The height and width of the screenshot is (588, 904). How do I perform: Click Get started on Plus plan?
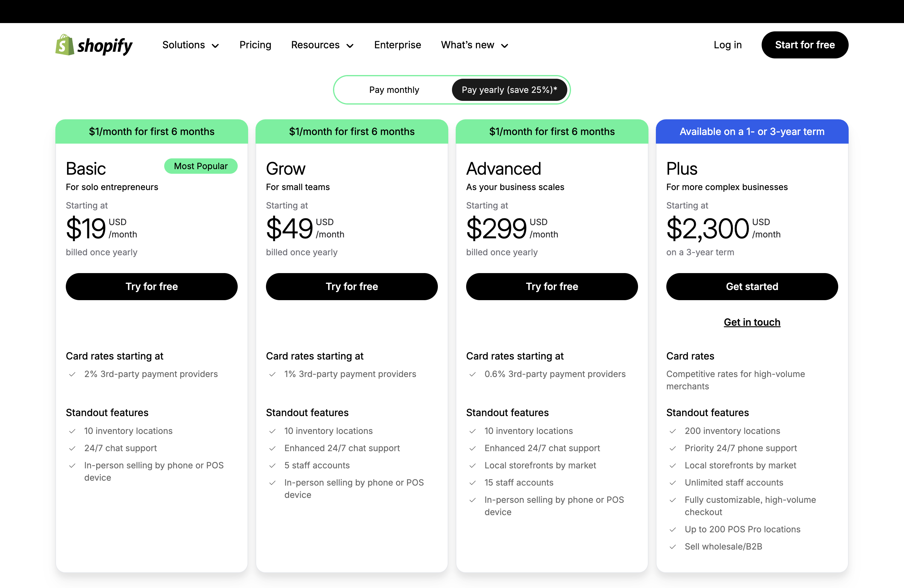coord(752,286)
